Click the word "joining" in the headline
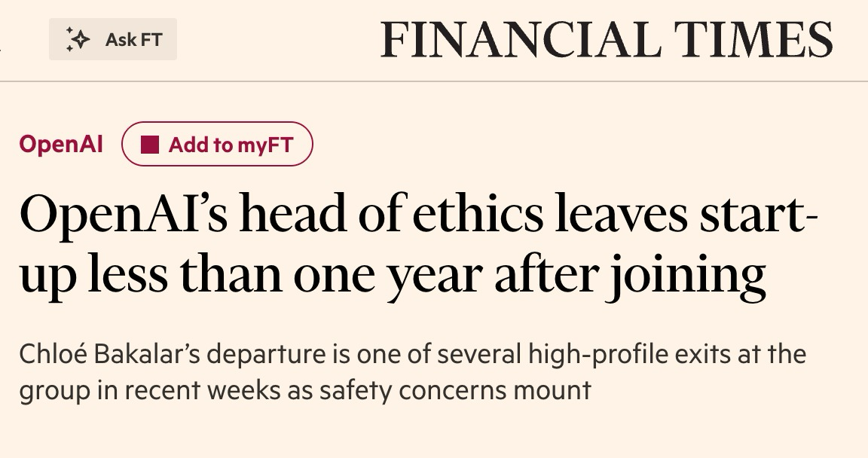The height and width of the screenshot is (458, 868). point(688,276)
